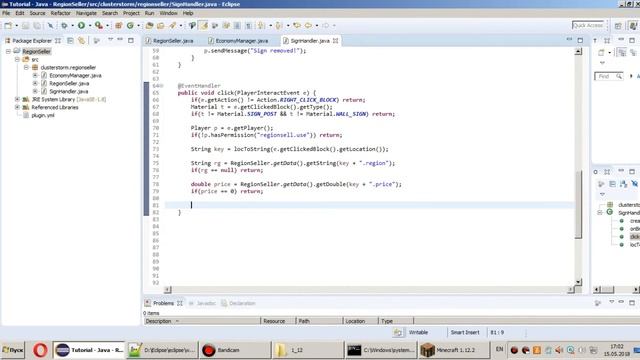Open the File menu
The width and height of the screenshot is (640, 360).
tap(6, 13)
